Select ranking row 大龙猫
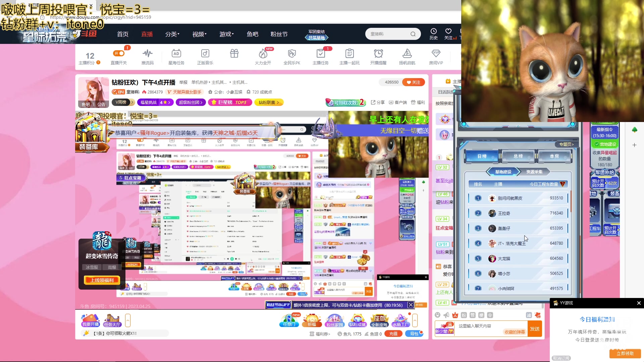 click(519, 258)
